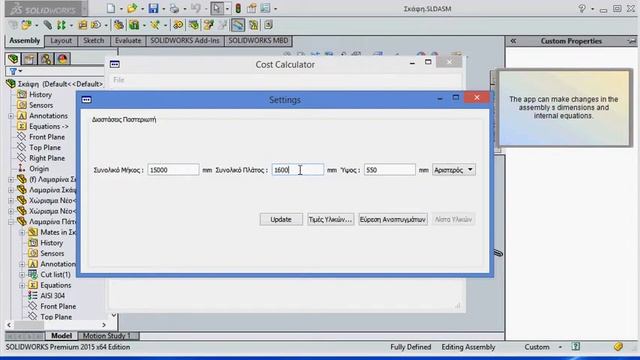Switch to the Motion Study 1 tab
Image resolution: width=640 pixels, height=360 pixels.
pos(107,336)
